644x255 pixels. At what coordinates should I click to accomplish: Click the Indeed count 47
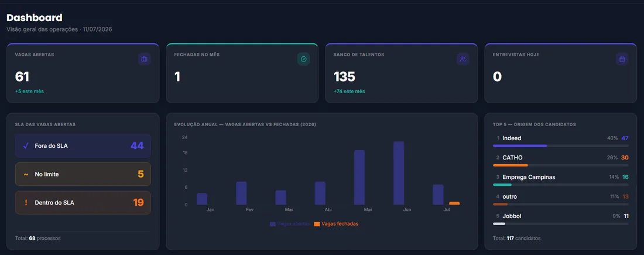tap(625, 138)
